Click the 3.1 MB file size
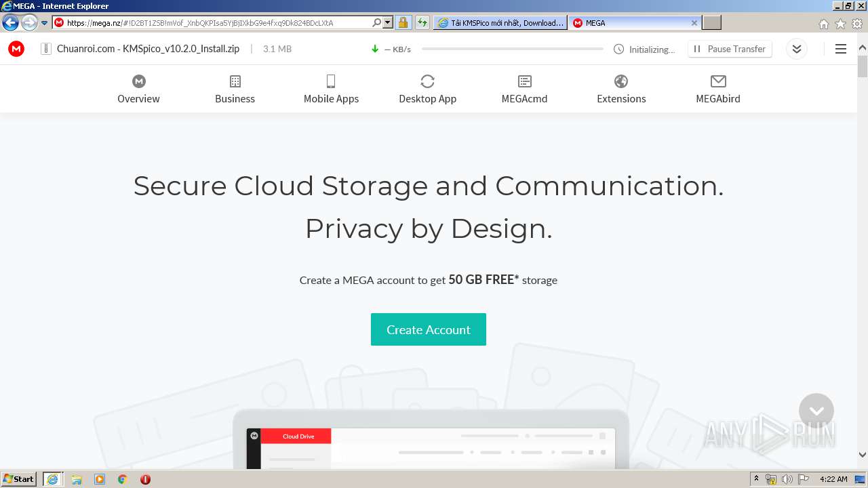The image size is (868, 488). click(277, 49)
